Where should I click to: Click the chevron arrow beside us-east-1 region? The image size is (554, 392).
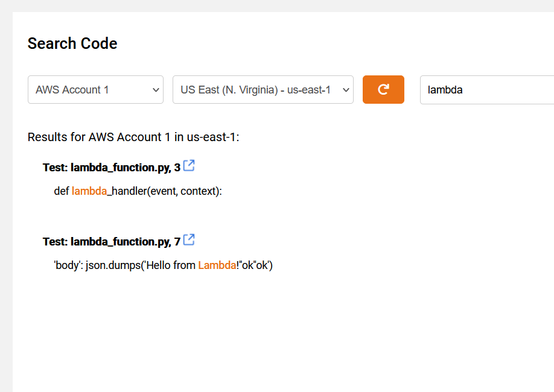point(346,90)
